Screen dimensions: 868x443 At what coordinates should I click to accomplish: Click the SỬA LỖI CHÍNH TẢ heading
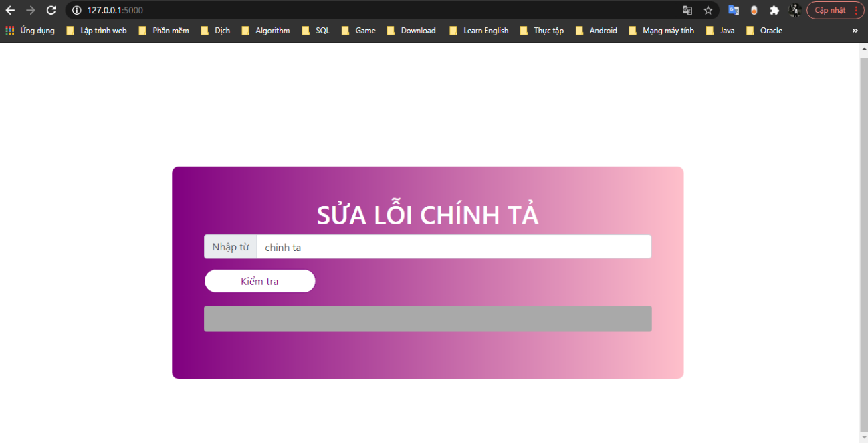point(427,215)
